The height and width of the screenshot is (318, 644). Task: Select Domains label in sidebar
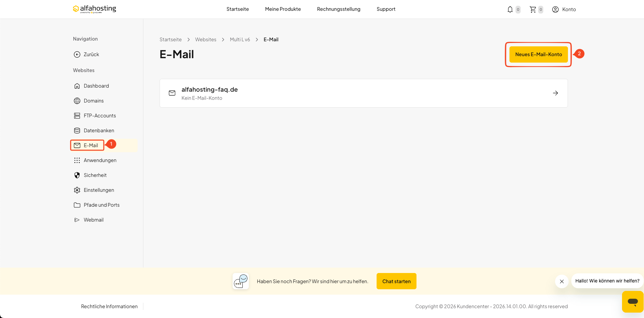point(94,101)
